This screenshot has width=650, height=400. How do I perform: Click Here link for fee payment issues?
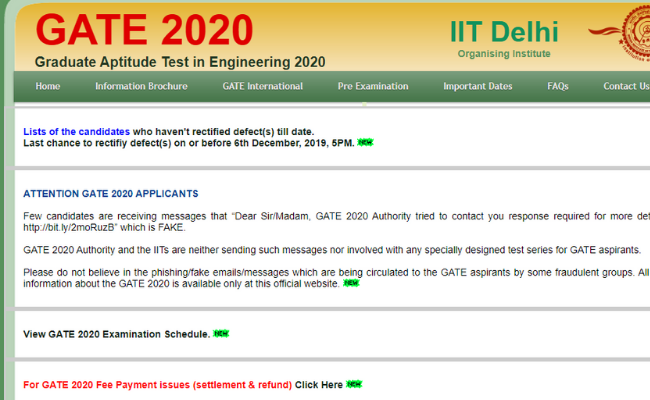319,384
